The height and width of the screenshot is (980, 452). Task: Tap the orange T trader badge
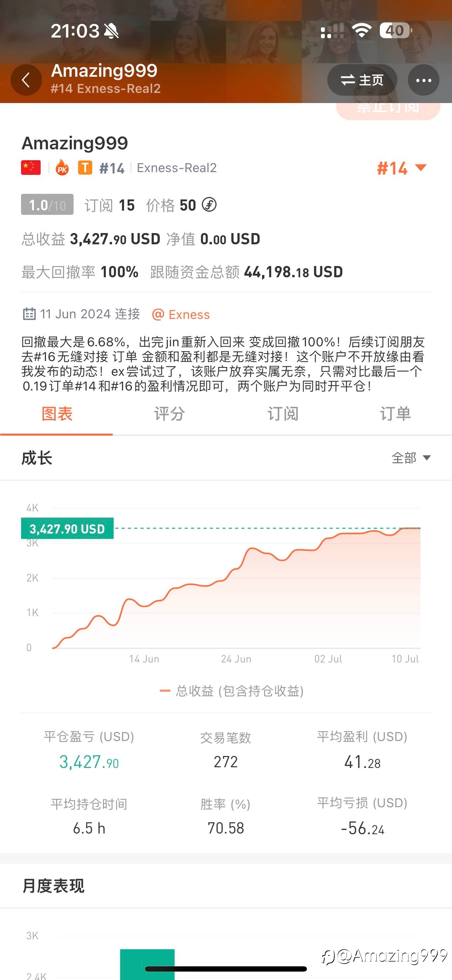(x=85, y=168)
